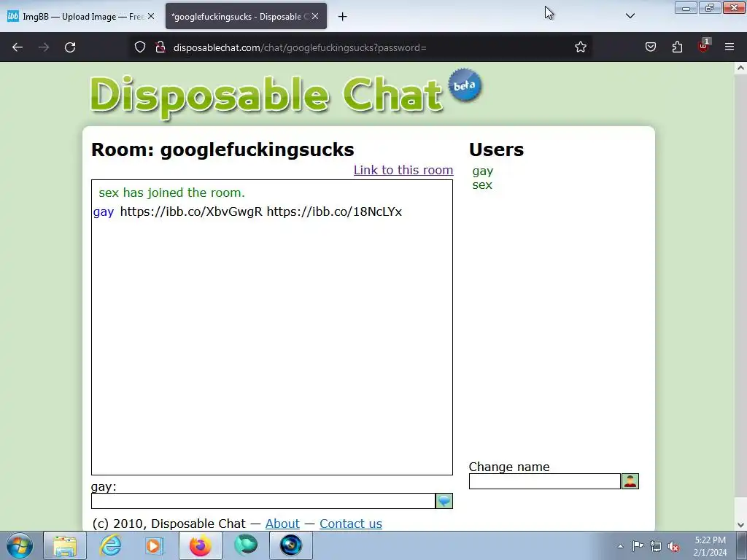
Task: Click the Firefox taskbar icon
Action: coord(200,545)
